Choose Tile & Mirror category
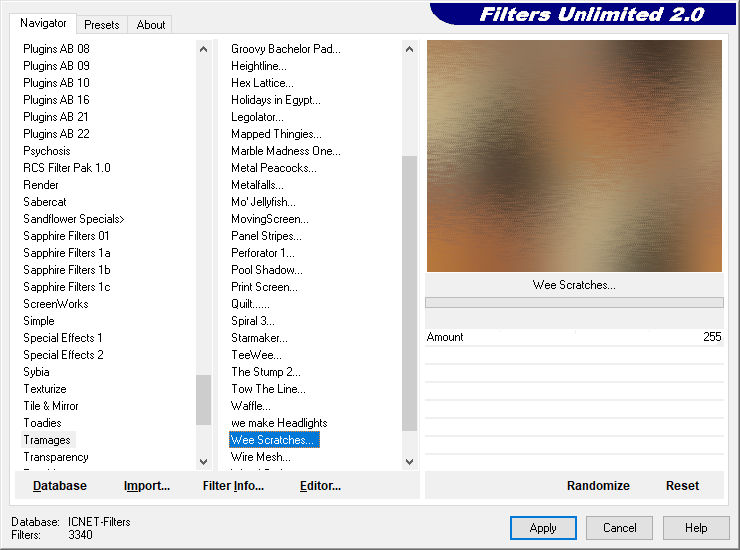 click(51, 406)
